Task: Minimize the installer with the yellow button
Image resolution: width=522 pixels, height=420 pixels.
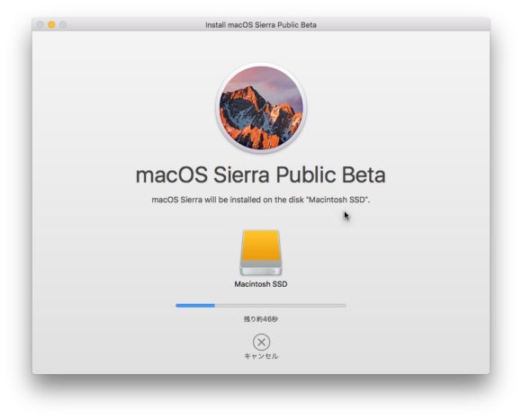Action: coord(51,24)
